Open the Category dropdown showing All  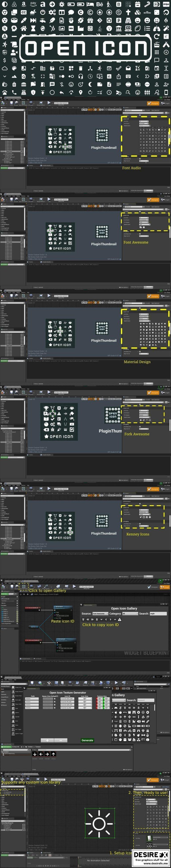(x=130, y=613)
